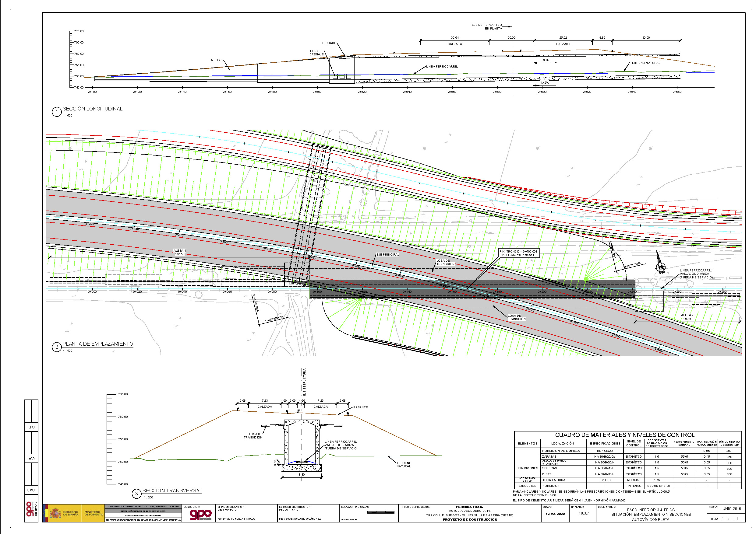Click the circled number 2 plan marker

tap(57, 347)
